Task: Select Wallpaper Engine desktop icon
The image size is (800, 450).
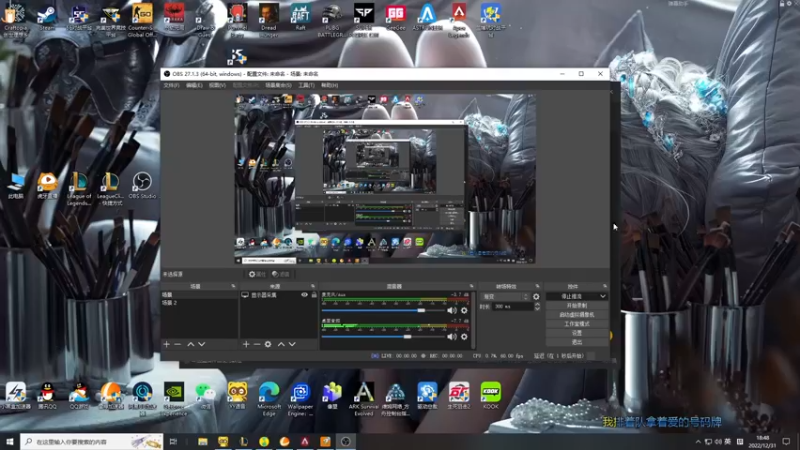Action: click(301, 399)
